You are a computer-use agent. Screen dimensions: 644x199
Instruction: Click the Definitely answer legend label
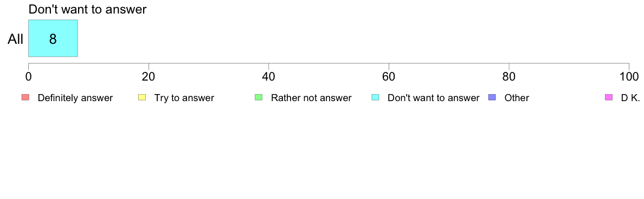point(75,98)
